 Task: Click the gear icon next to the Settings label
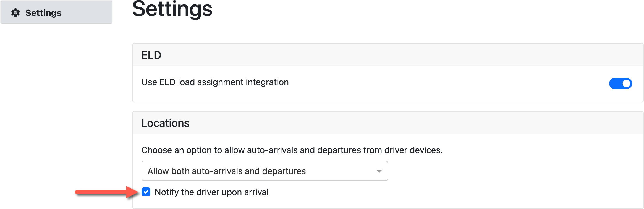click(16, 12)
